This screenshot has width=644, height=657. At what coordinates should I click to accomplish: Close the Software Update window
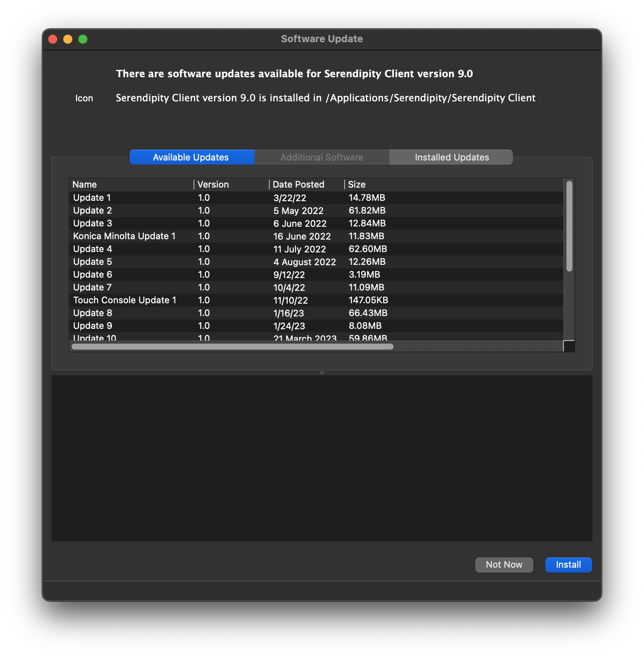pyautogui.click(x=53, y=39)
